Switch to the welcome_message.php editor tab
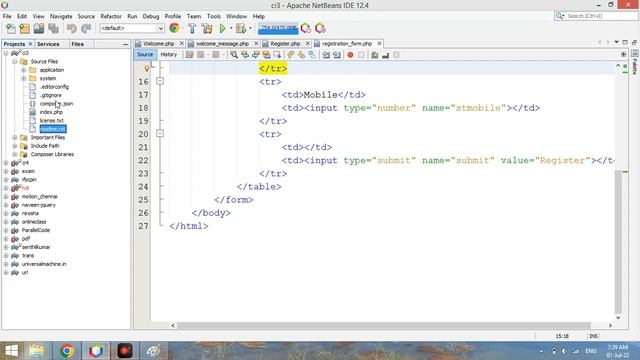 point(222,43)
